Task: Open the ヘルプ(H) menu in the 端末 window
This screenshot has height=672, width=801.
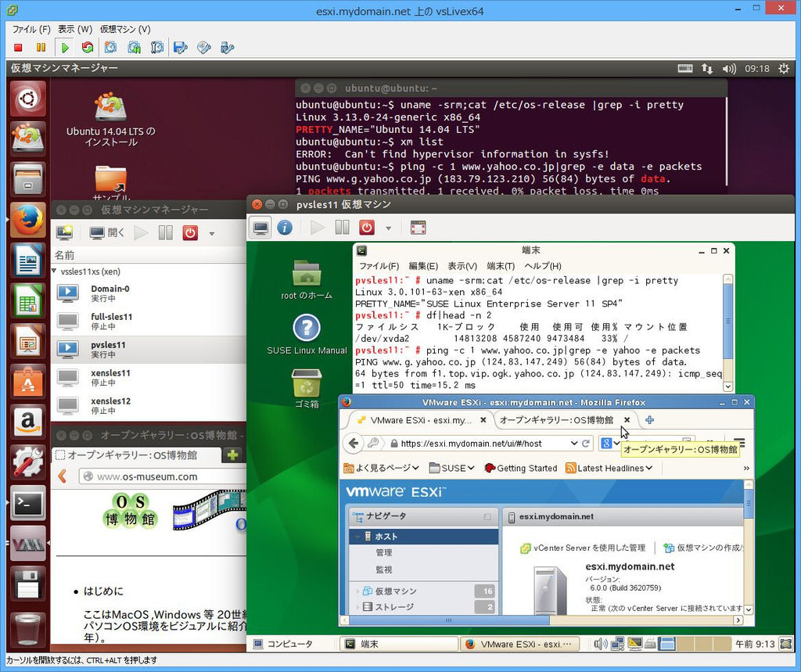Action: click(x=543, y=266)
